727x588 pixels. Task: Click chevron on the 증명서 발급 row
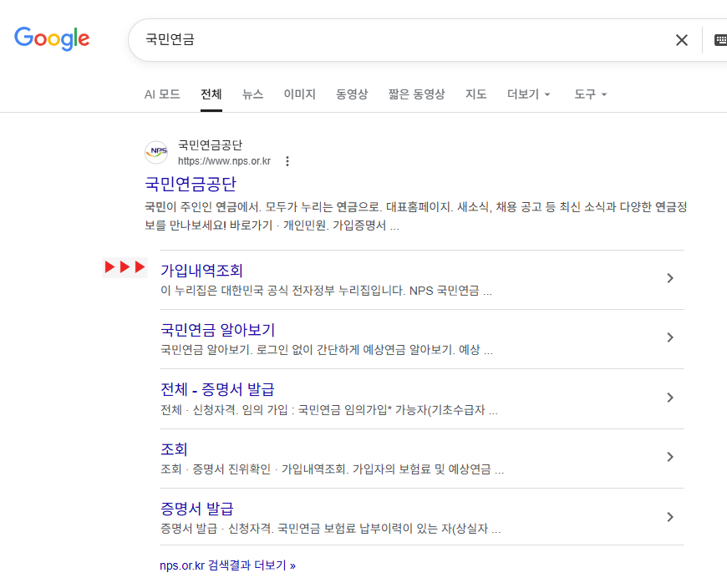tap(670, 517)
